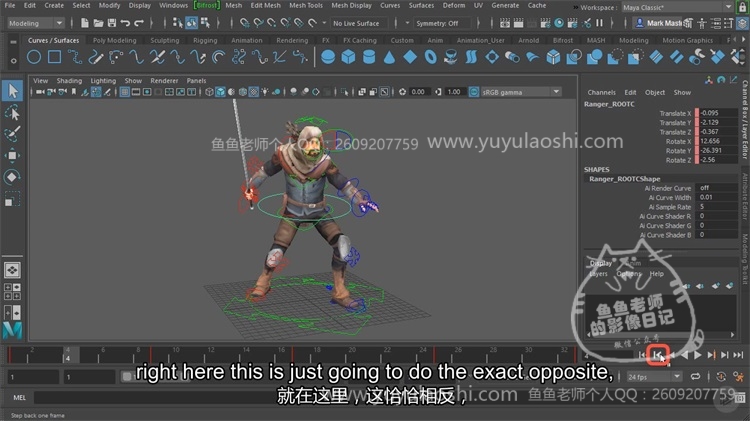Click frame 16 on the time slider
Image resolution: width=750 pixels, height=421 pixels.
pos(281,355)
